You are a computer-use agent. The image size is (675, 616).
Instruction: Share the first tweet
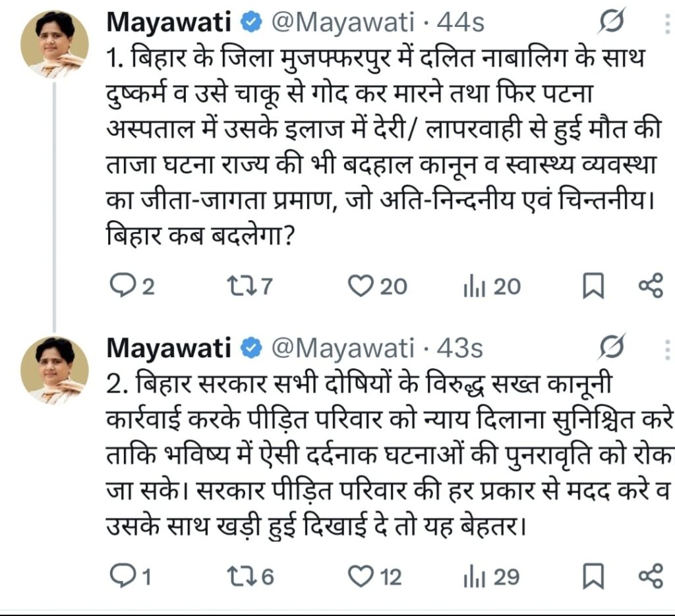(x=651, y=286)
